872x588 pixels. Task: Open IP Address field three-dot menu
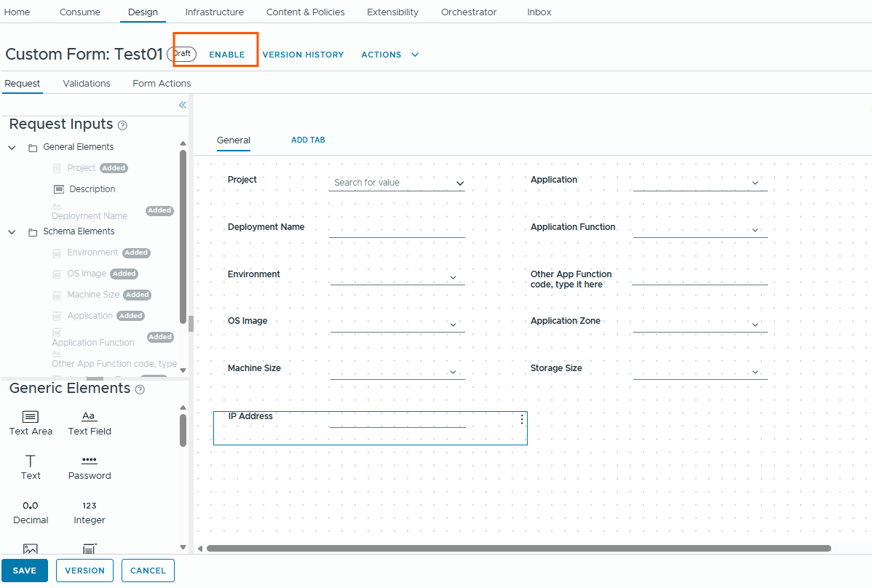coord(522,419)
